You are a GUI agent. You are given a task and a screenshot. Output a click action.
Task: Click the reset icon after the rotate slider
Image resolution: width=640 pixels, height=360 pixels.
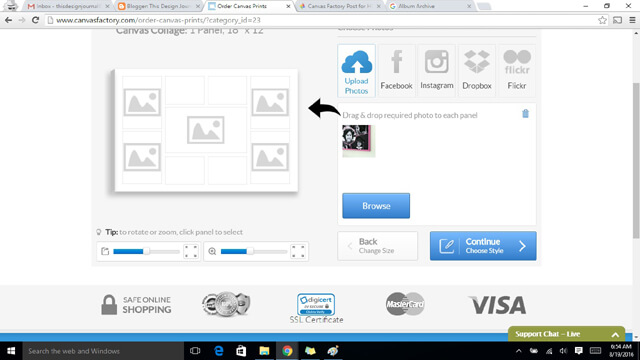191,251
